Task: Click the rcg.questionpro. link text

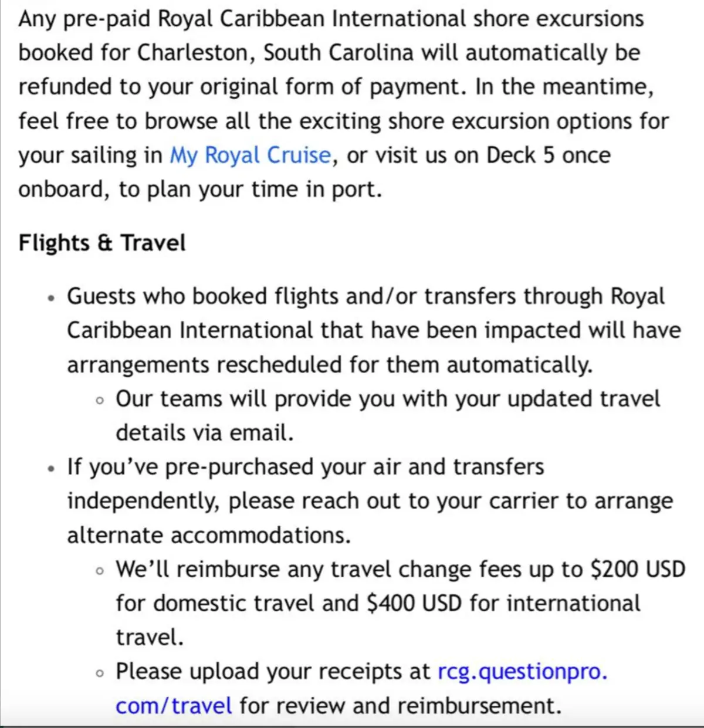Action: point(522,672)
